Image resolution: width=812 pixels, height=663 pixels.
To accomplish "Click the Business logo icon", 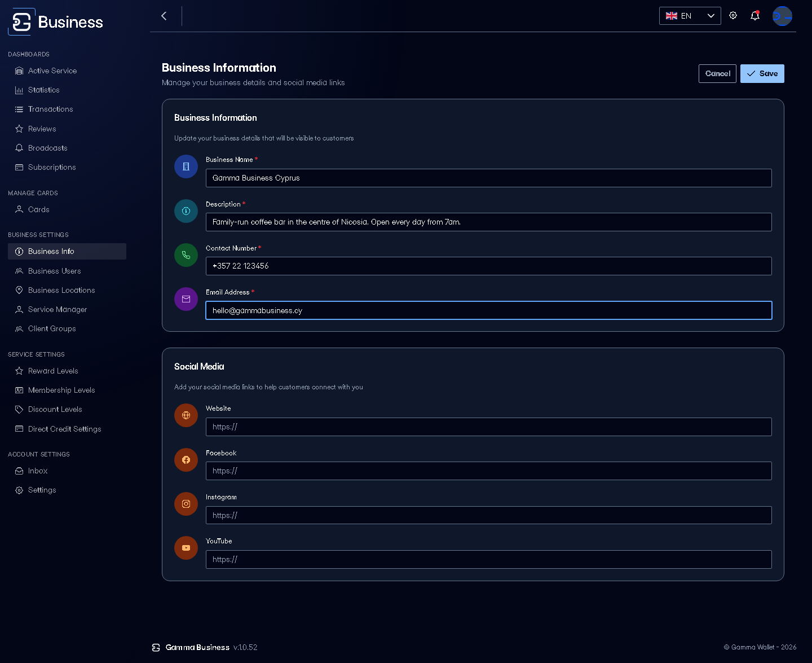I will 21,22.
